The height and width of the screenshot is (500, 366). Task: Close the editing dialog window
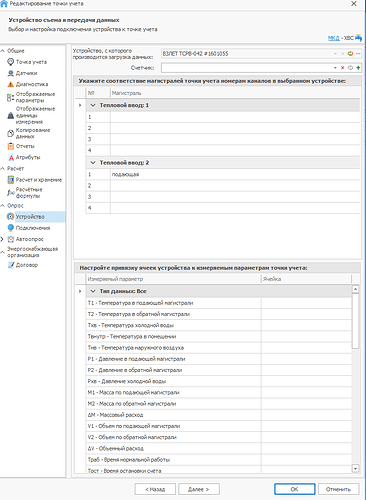click(354, 4)
